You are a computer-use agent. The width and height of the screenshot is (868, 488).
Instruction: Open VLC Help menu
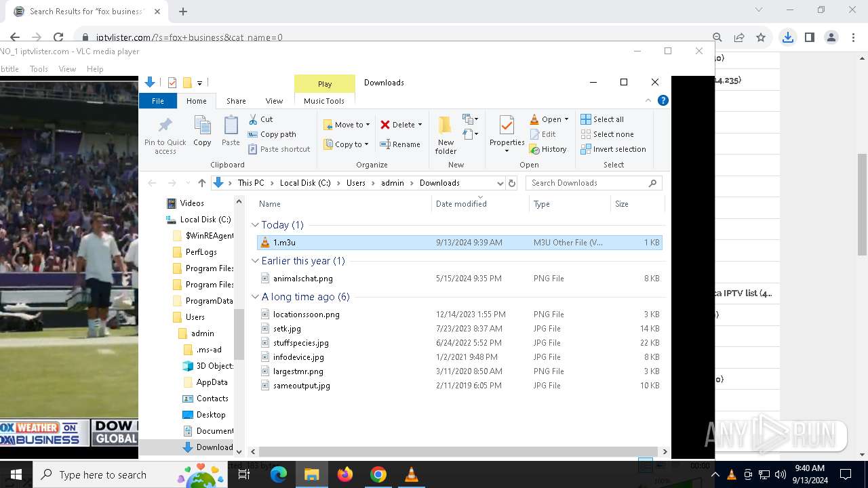pyautogui.click(x=95, y=69)
